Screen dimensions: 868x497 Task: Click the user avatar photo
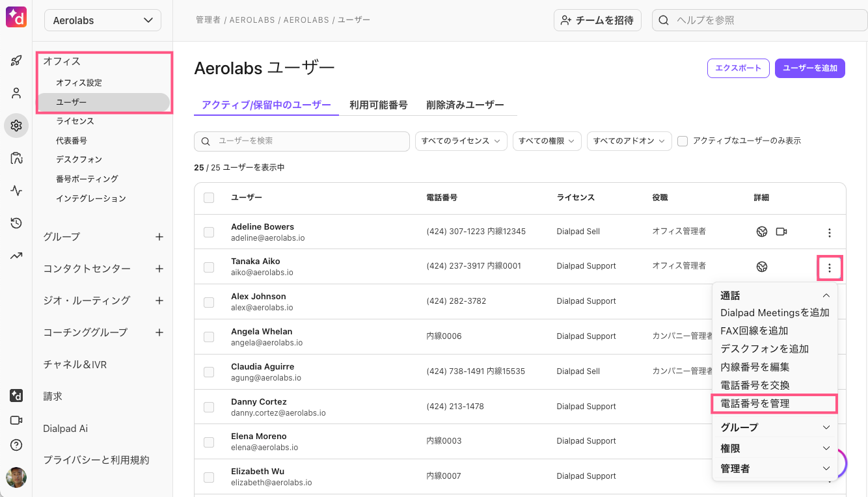click(16, 477)
